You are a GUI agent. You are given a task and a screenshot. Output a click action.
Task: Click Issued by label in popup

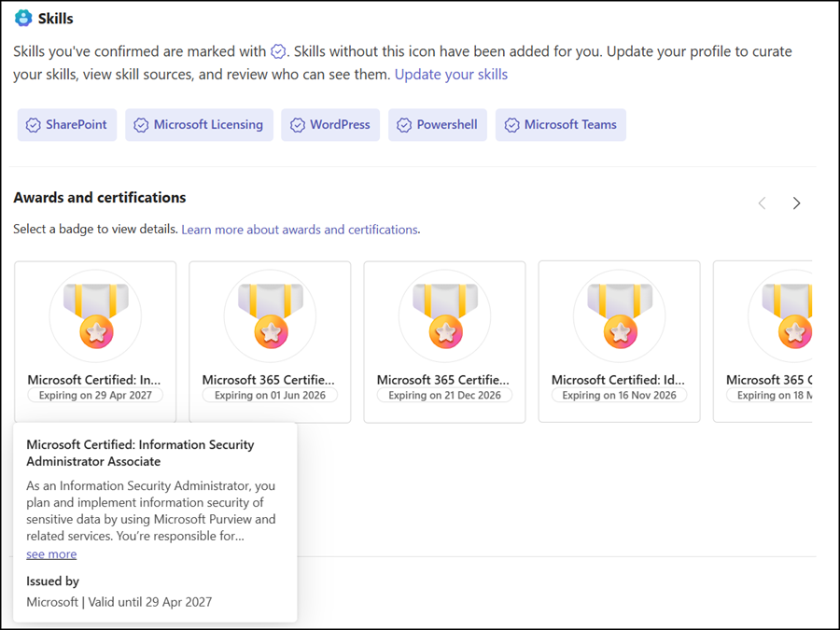(x=52, y=581)
